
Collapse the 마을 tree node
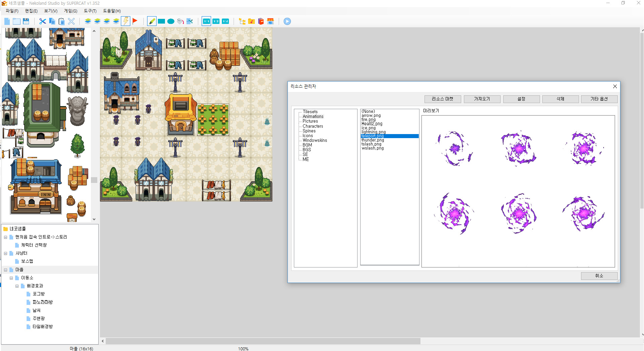pos(5,269)
